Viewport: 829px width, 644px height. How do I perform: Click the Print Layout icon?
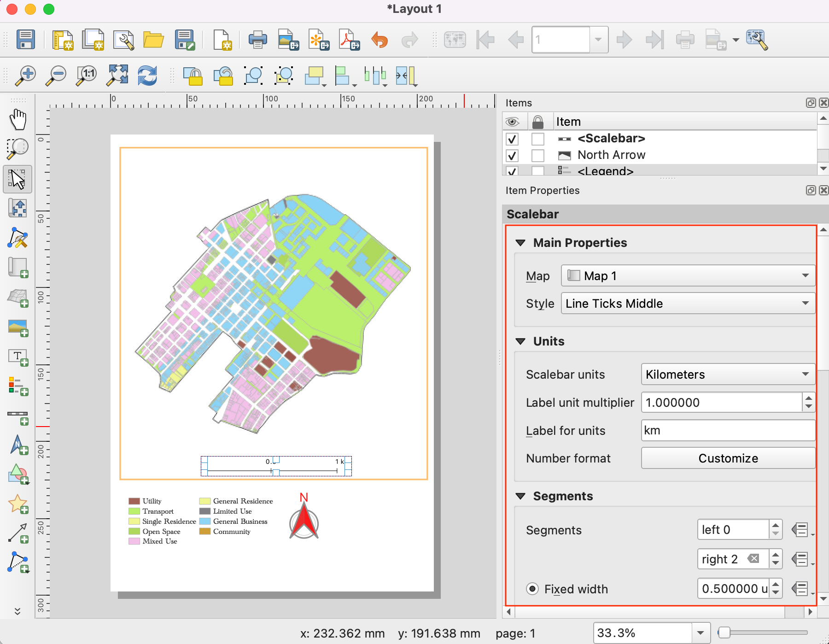click(x=257, y=40)
